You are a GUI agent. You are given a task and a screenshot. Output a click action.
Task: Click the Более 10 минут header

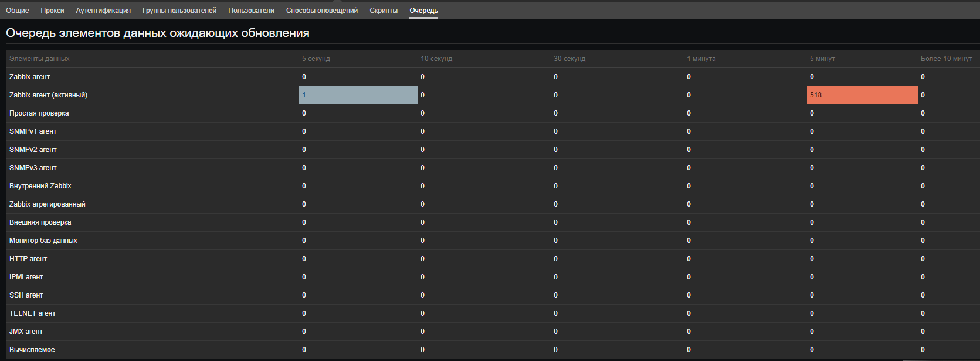[946, 59]
